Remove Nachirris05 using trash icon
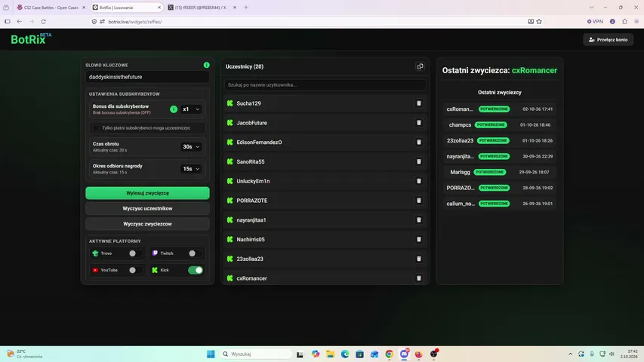The width and height of the screenshot is (644, 362). point(418,239)
